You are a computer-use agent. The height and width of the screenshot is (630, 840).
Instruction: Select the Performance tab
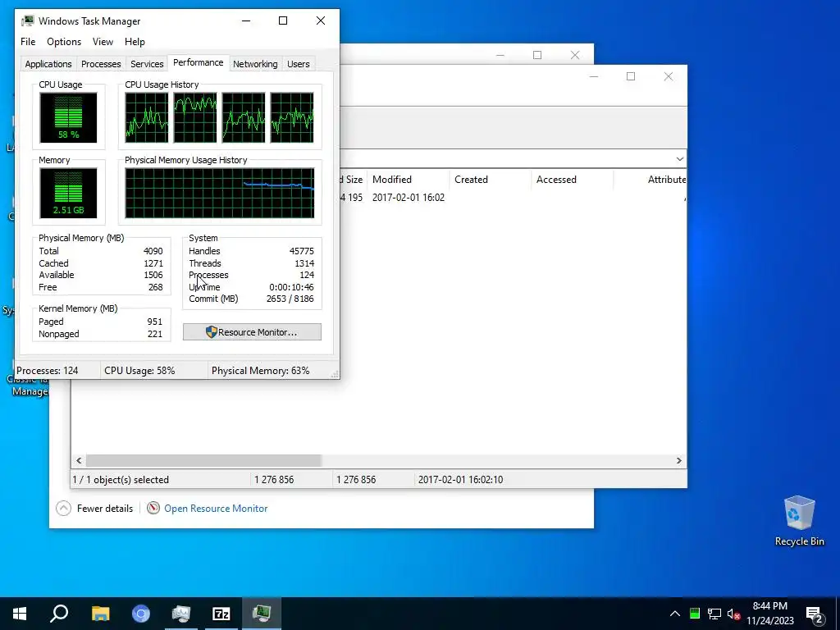(199, 62)
